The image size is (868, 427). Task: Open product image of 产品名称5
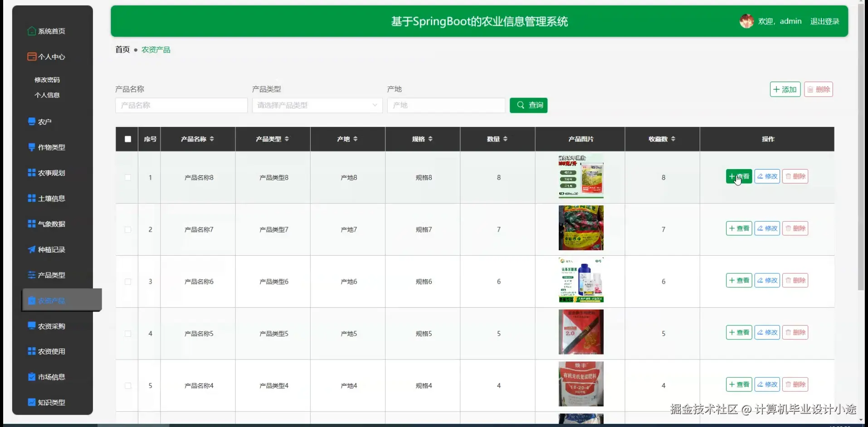tap(581, 332)
